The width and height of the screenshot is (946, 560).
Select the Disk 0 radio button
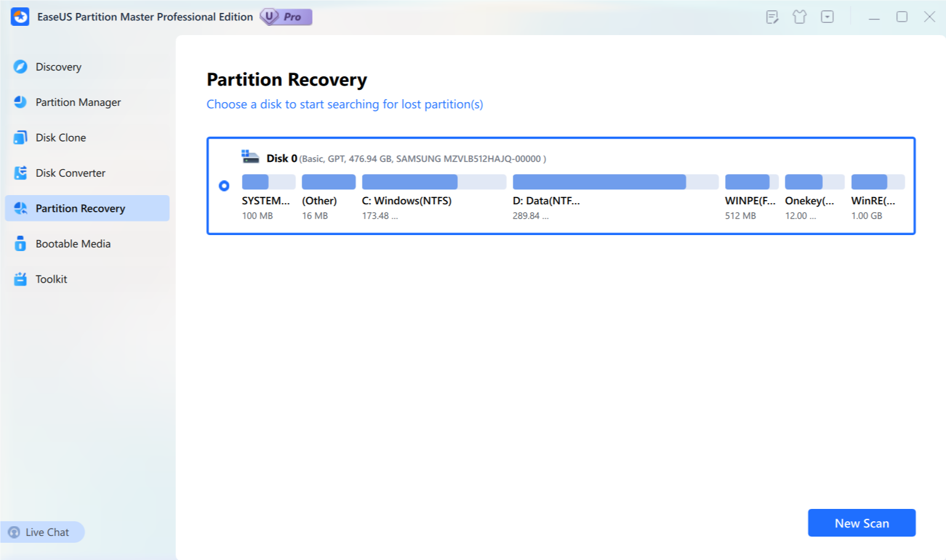pyautogui.click(x=224, y=186)
